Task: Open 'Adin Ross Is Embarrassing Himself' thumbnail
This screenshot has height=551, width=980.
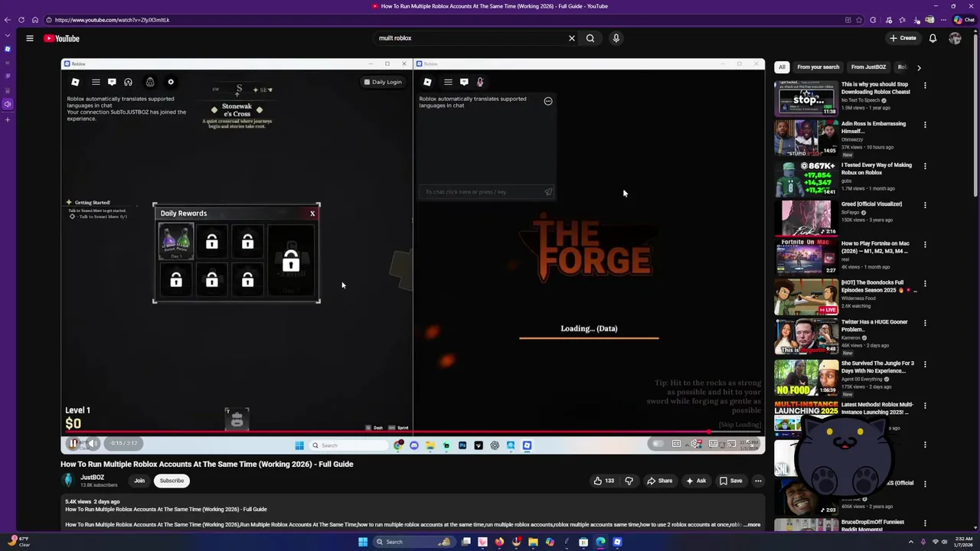Action: pos(805,138)
